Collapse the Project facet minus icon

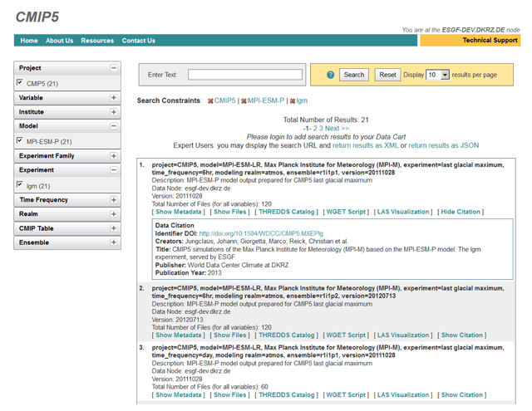click(x=114, y=68)
